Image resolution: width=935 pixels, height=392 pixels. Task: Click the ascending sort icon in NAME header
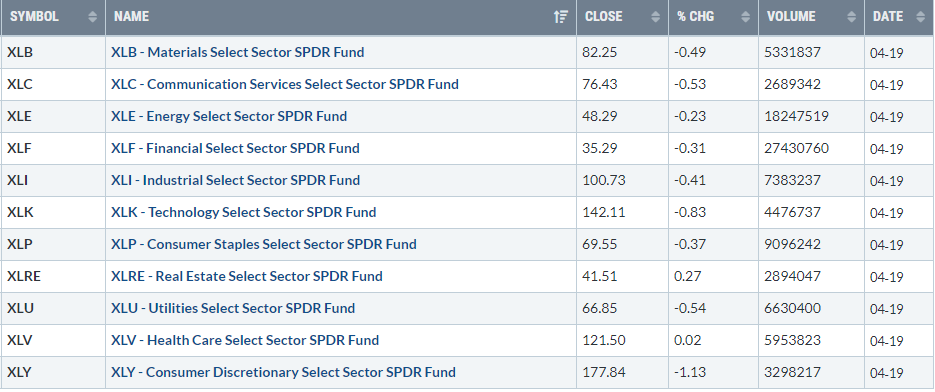561,17
